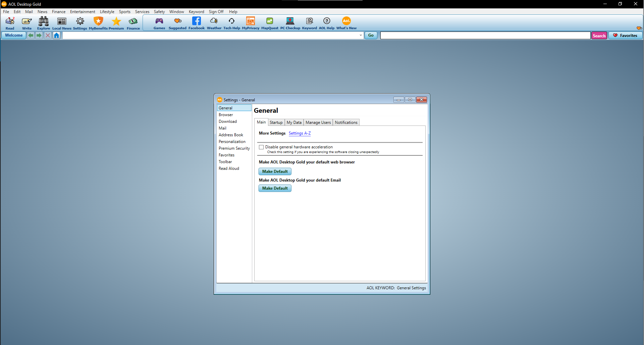Switch to the Manage Users tab

click(x=318, y=122)
